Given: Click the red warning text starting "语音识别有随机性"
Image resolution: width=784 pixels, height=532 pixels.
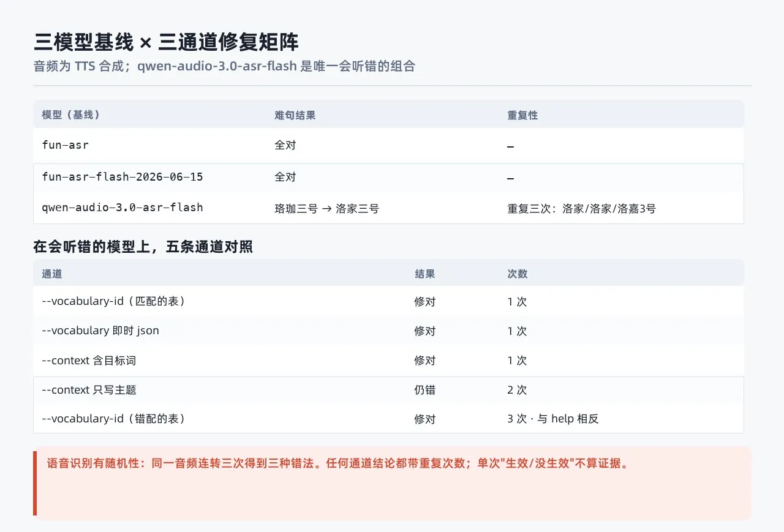Looking at the screenshot, I should coord(338,463).
